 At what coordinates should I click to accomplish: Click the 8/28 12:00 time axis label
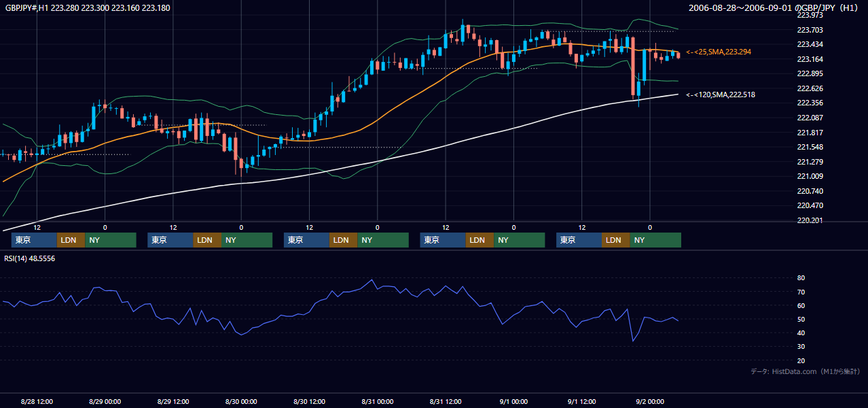pos(37,401)
